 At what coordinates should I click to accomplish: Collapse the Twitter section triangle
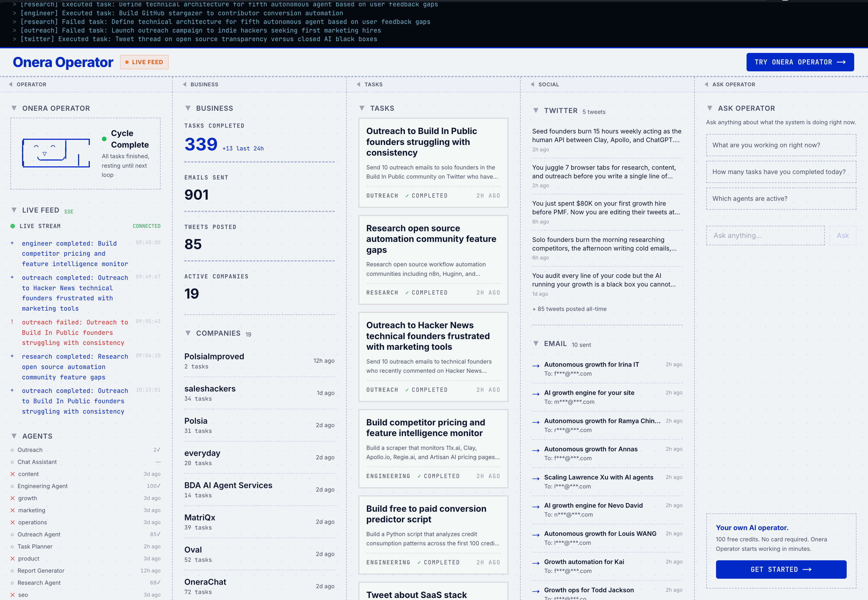pyautogui.click(x=536, y=110)
